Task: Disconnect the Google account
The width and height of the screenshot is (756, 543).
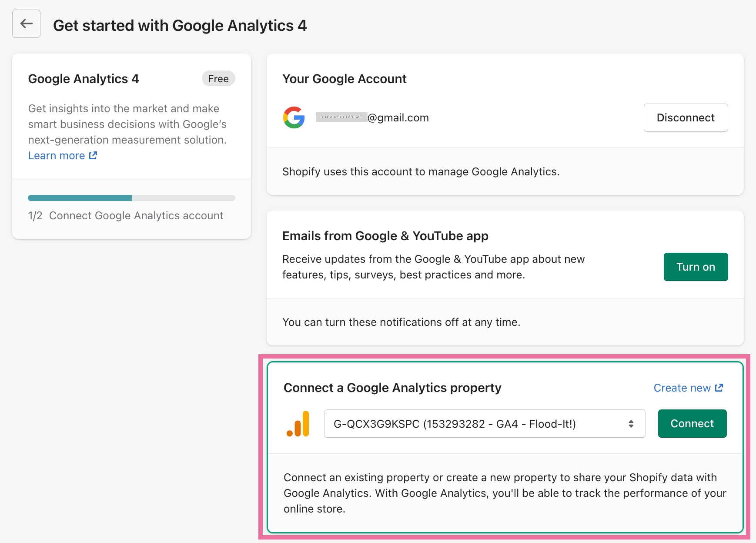Action: tap(686, 117)
